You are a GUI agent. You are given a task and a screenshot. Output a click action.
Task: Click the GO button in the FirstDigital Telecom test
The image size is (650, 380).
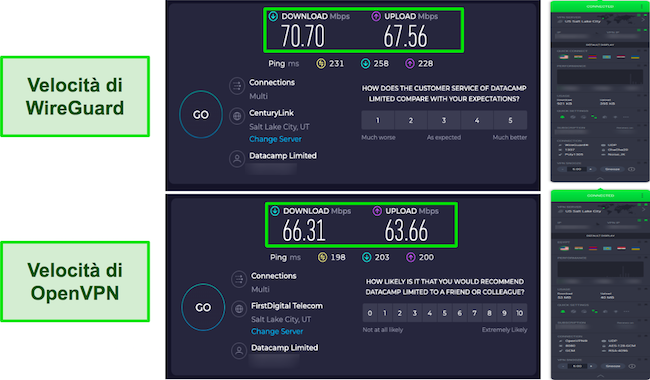coord(203,307)
